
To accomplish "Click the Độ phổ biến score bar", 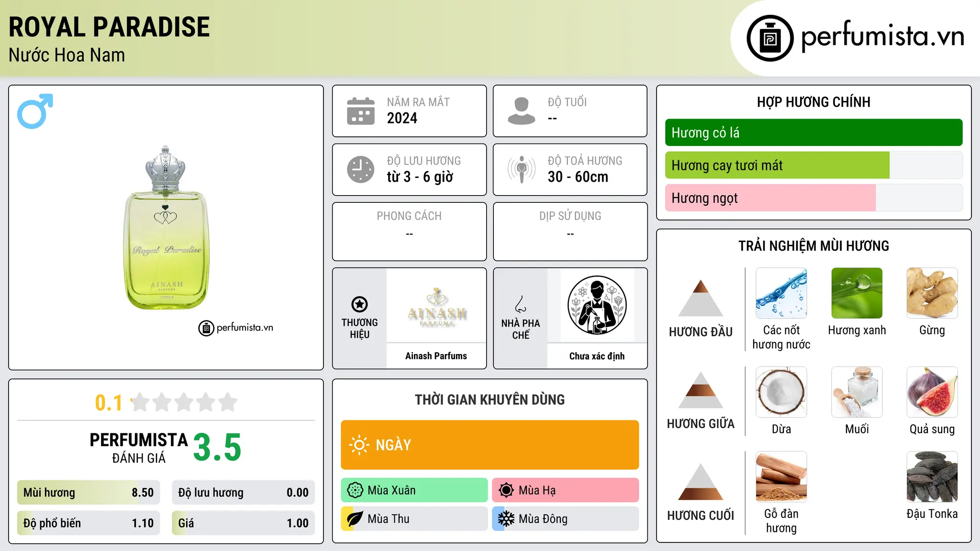I will (x=89, y=523).
